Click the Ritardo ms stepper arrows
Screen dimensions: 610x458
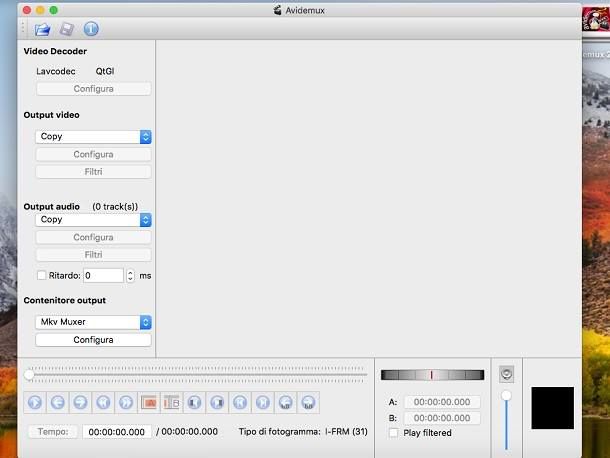130,275
